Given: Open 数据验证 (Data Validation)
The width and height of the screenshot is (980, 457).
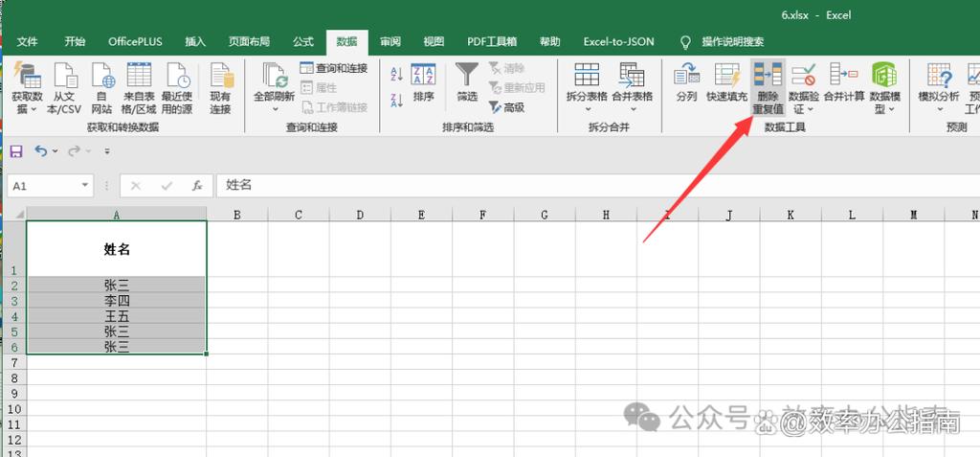Looking at the screenshot, I should [803, 87].
